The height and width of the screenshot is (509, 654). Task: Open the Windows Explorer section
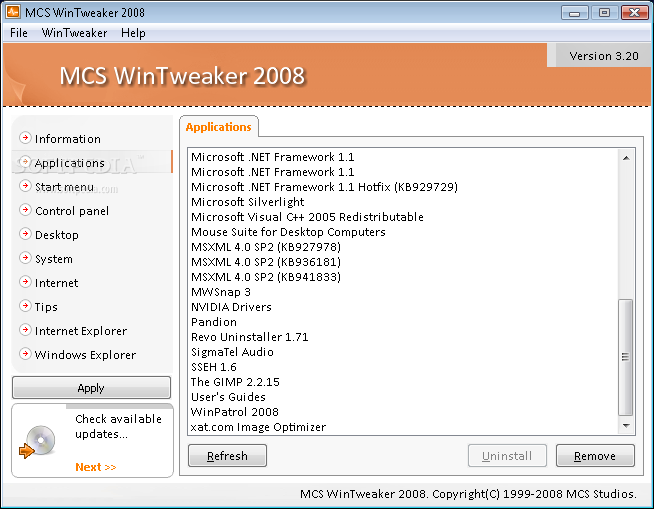click(x=85, y=355)
